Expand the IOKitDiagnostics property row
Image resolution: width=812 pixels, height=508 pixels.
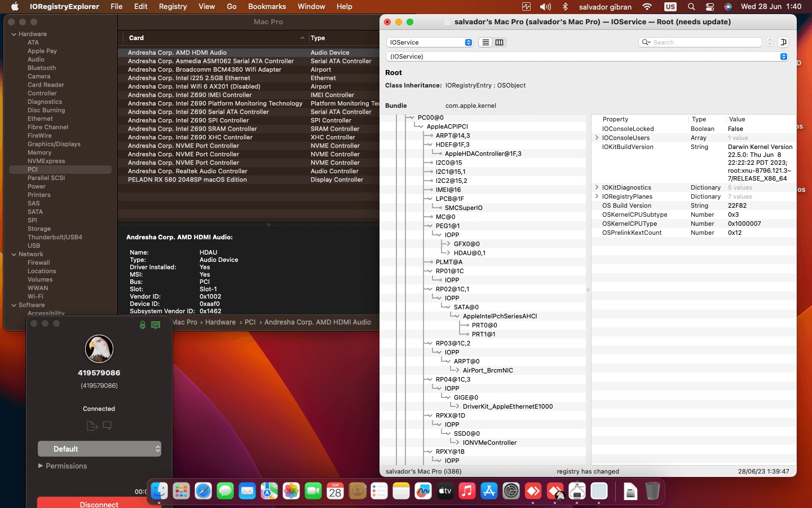597,187
